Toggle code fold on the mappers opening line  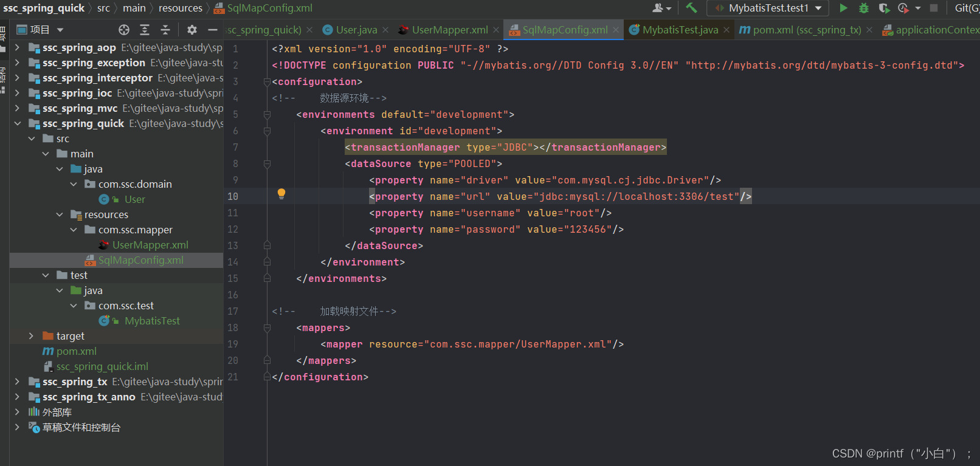tap(267, 327)
